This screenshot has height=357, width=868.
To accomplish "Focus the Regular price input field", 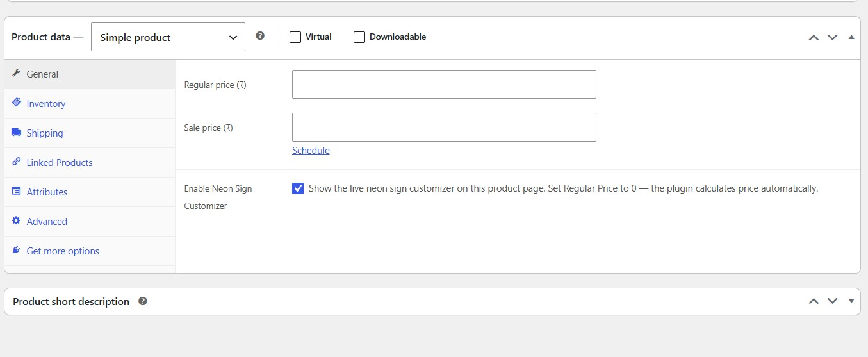I will click(x=444, y=85).
